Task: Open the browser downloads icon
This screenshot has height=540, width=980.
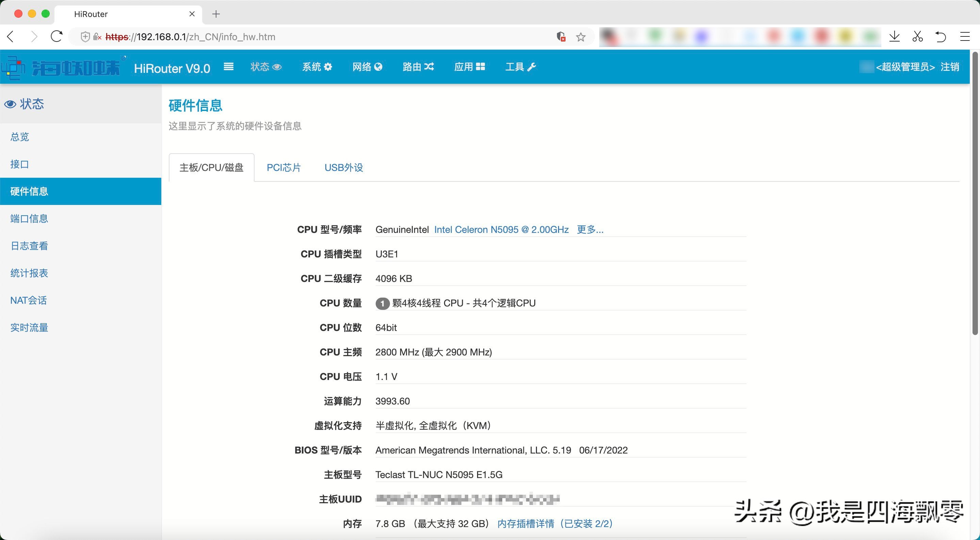Action: click(x=894, y=36)
